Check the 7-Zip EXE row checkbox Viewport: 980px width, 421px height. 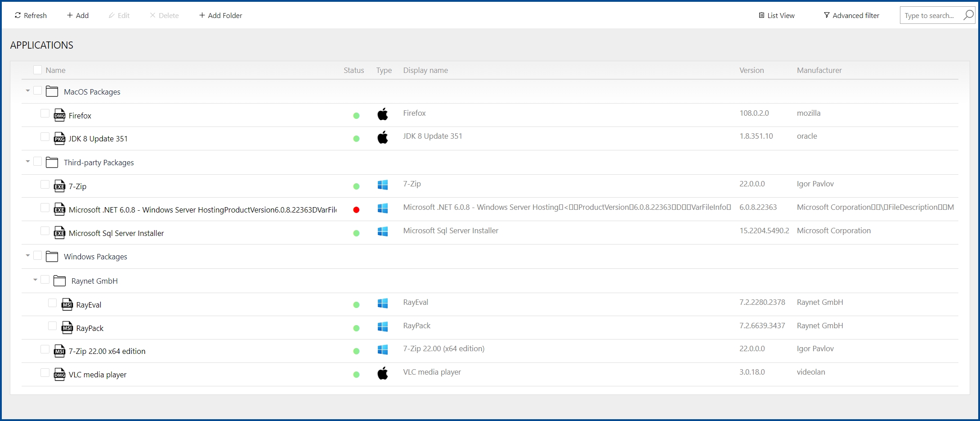[x=45, y=184]
